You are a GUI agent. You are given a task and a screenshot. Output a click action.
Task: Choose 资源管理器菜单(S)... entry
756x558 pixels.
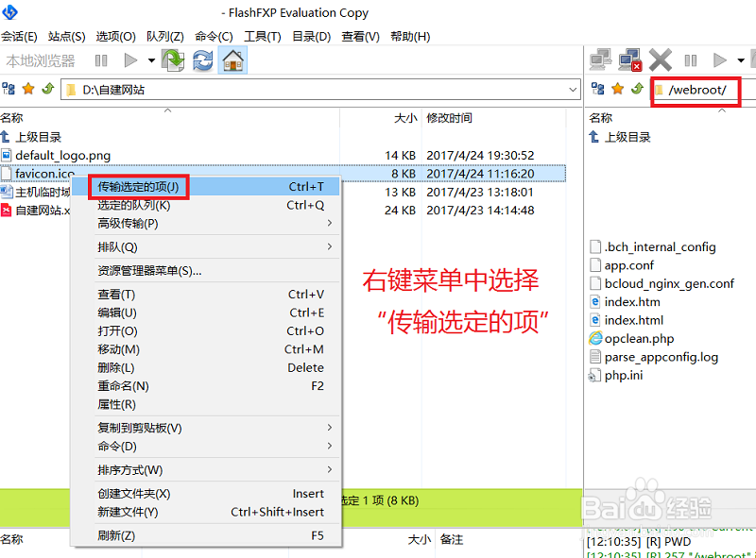tap(206, 271)
